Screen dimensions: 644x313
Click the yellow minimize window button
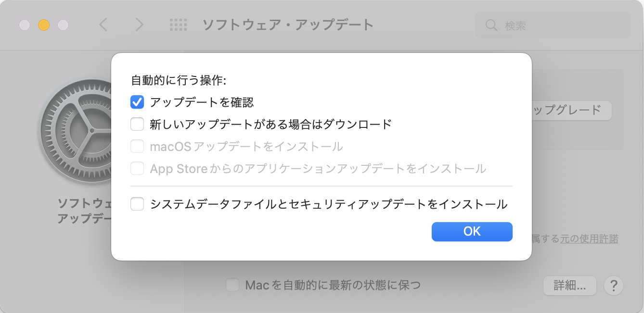[x=44, y=25]
